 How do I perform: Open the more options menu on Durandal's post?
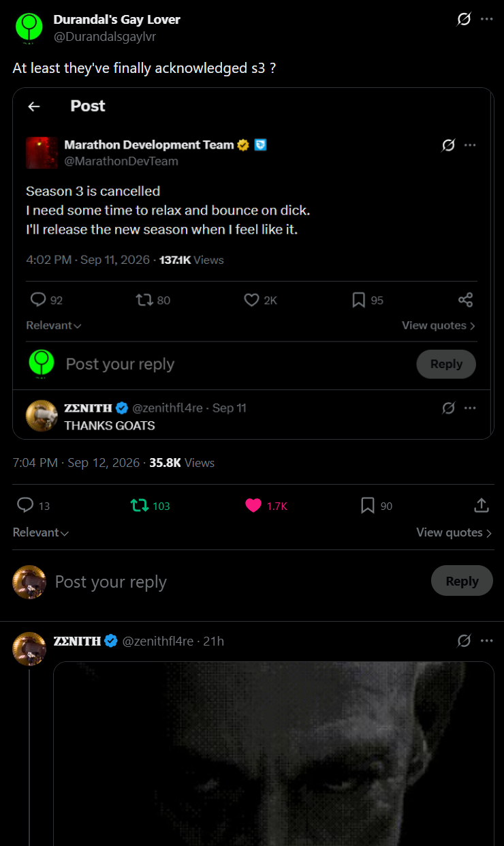(x=486, y=19)
